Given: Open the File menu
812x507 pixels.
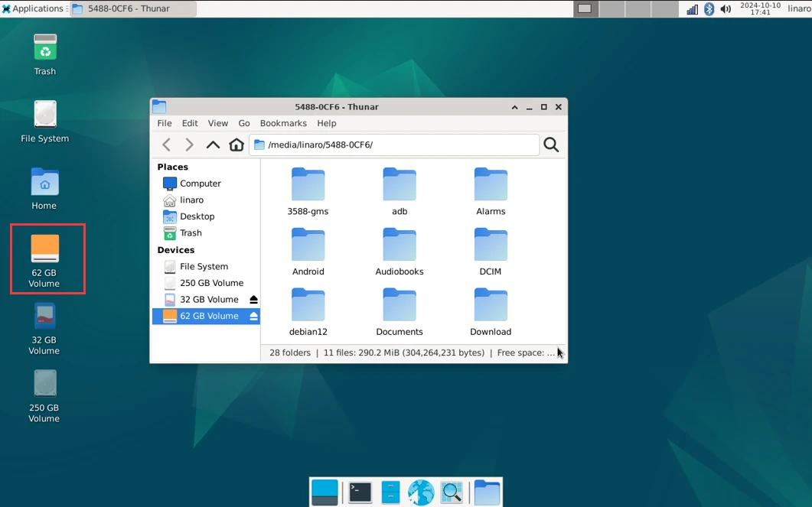Looking at the screenshot, I should (x=165, y=123).
